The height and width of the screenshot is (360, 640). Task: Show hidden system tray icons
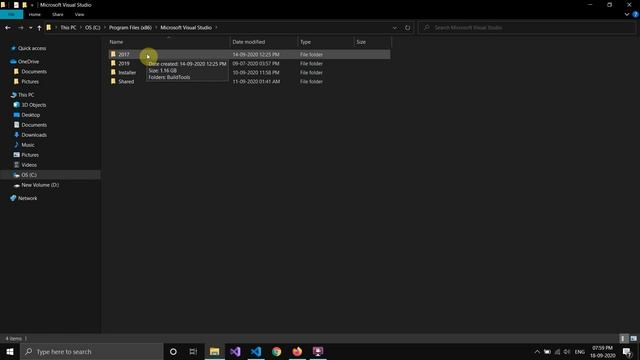[537, 351]
